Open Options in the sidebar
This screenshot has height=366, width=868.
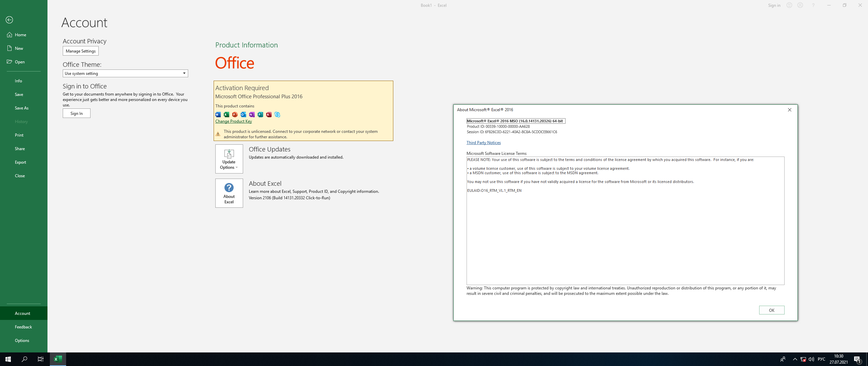point(24,340)
